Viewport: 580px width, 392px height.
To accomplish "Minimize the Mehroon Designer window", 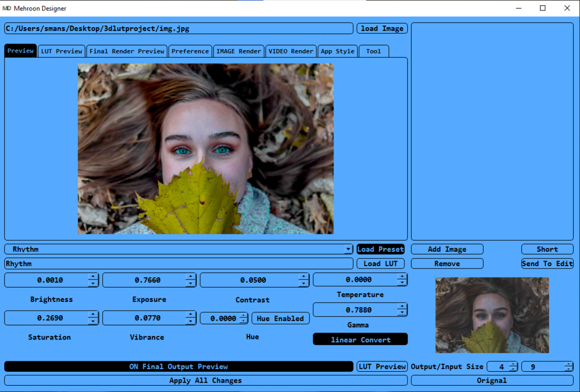I will (519, 8).
